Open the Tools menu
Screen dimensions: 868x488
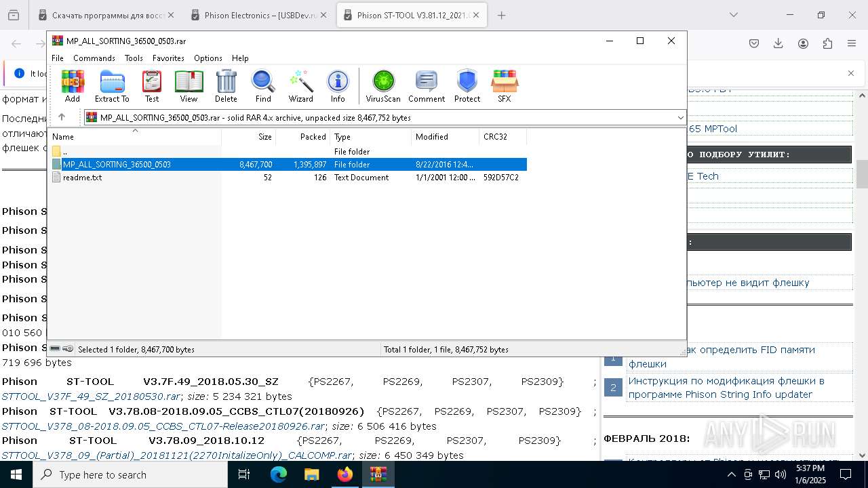134,58
